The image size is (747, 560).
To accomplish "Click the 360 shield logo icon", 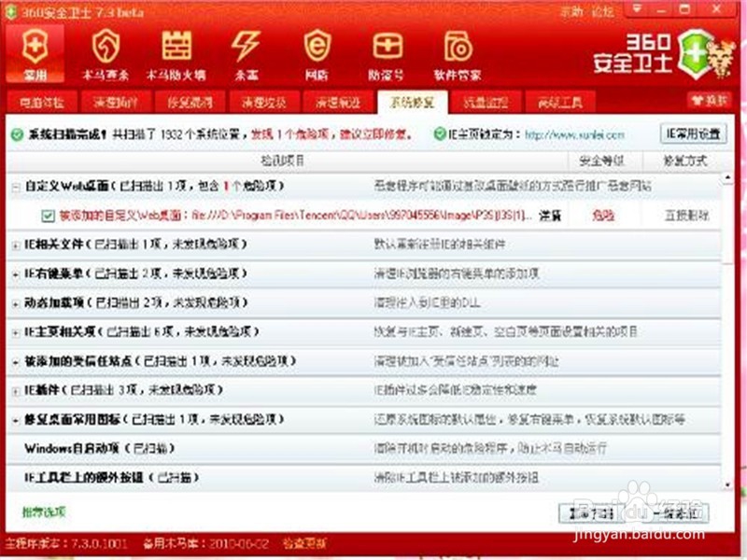I will click(697, 53).
